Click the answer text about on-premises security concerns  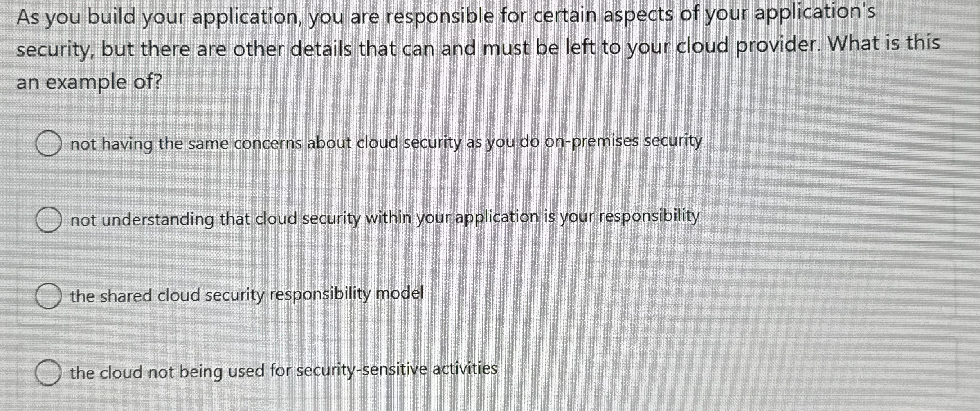(x=384, y=142)
